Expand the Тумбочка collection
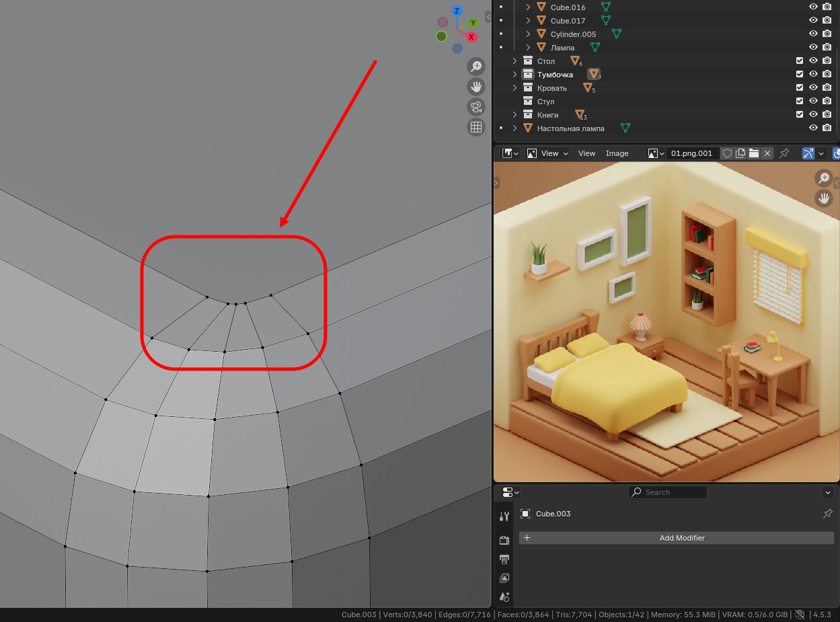Image resolution: width=840 pixels, height=622 pixels. [515, 75]
